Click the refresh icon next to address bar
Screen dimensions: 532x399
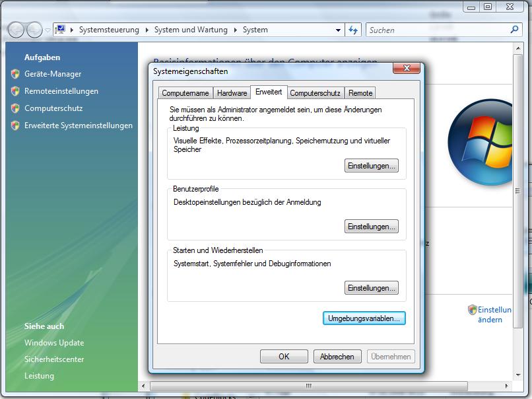click(353, 30)
